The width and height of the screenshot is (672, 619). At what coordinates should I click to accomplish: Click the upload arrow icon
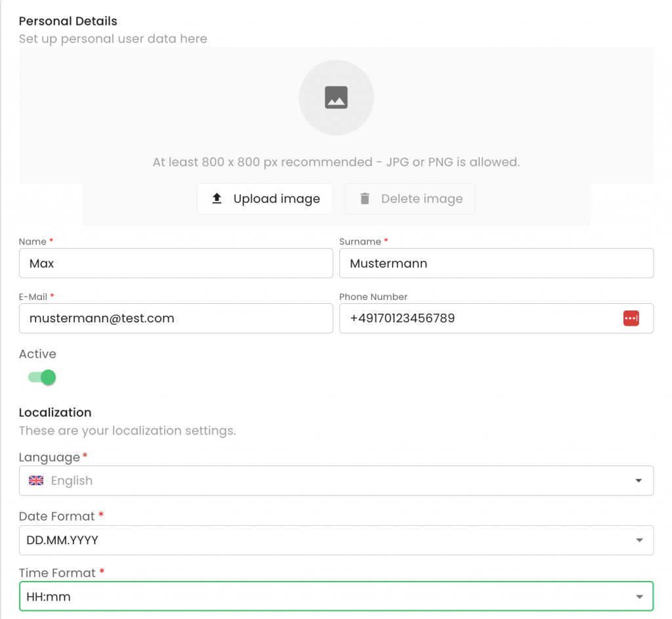217,198
